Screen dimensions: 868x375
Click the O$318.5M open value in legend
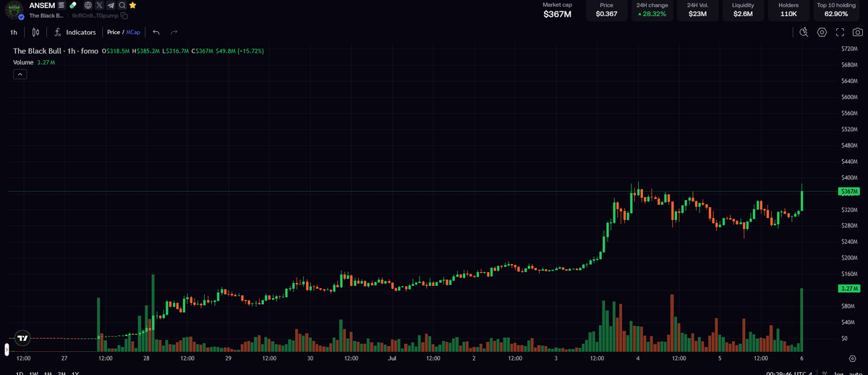116,51
